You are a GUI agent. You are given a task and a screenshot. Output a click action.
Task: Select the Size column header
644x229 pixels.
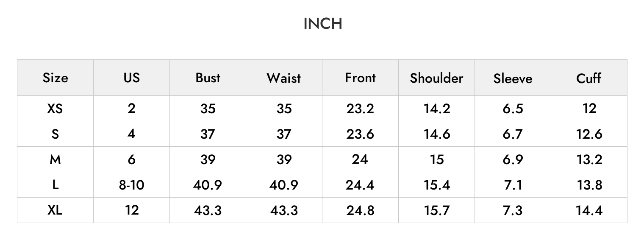[55, 78]
